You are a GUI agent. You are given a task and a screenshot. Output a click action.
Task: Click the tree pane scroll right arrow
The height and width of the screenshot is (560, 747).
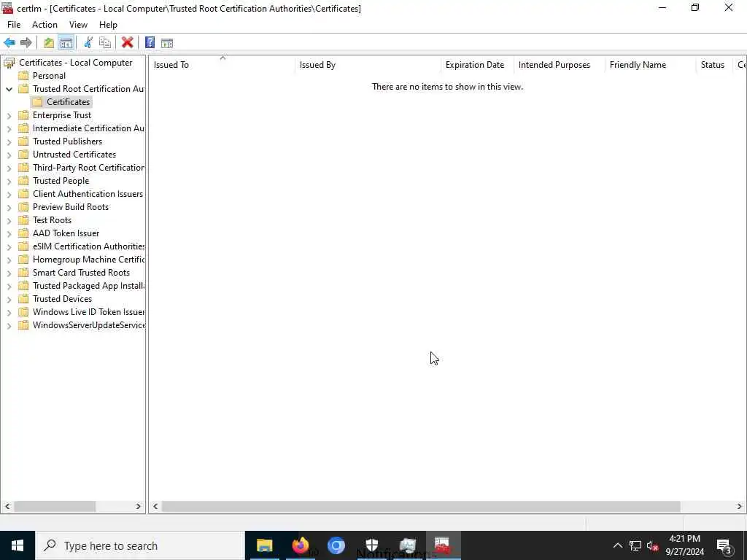click(138, 506)
